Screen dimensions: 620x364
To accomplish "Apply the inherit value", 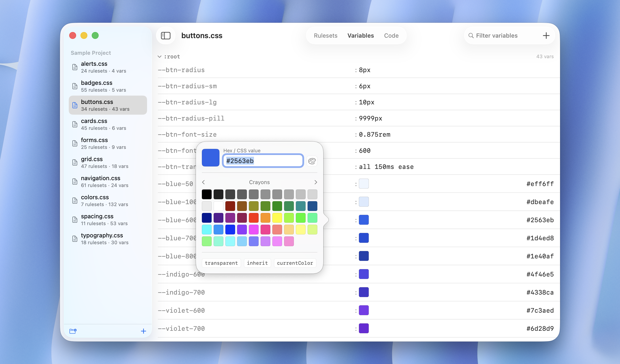I will (257, 263).
